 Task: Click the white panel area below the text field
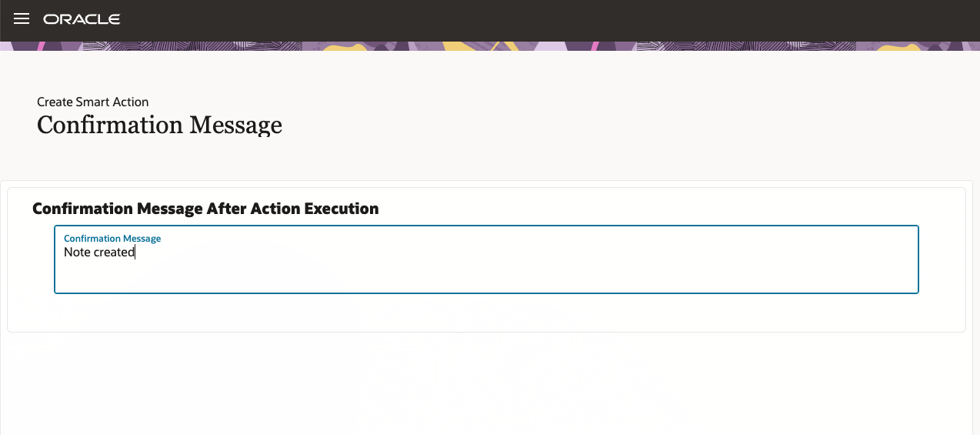click(x=486, y=313)
